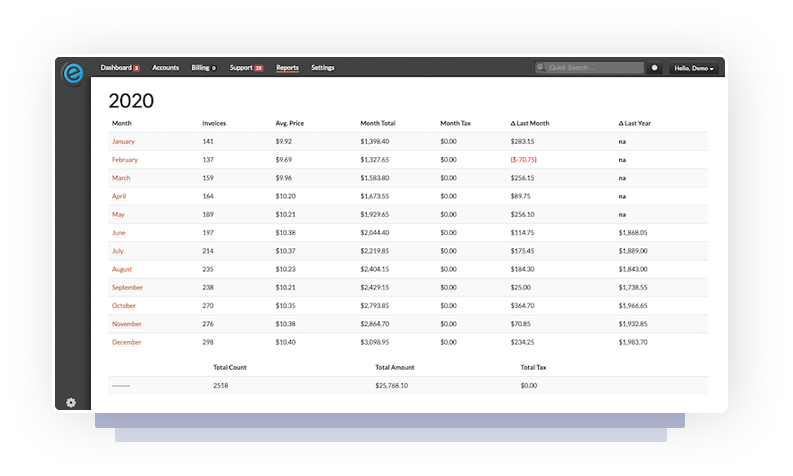Open the Billing menu

coord(200,67)
